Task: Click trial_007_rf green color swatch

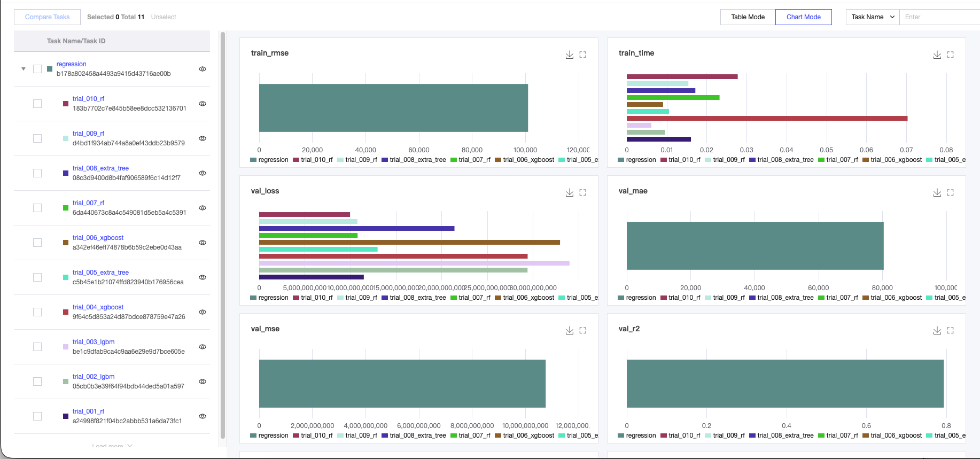Action: tap(66, 208)
